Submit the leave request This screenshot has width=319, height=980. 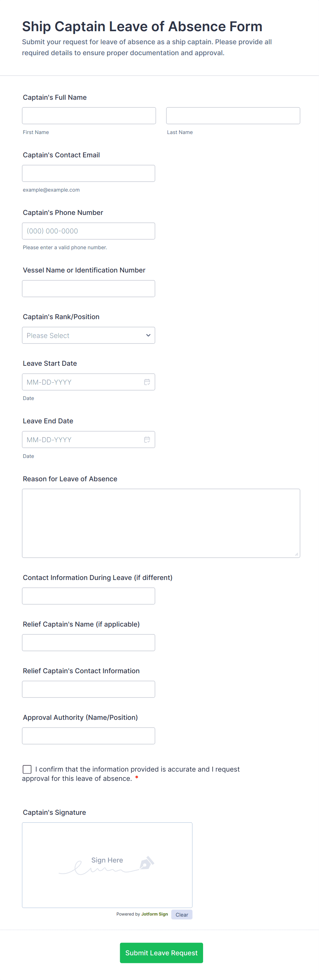(x=162, y=953)
